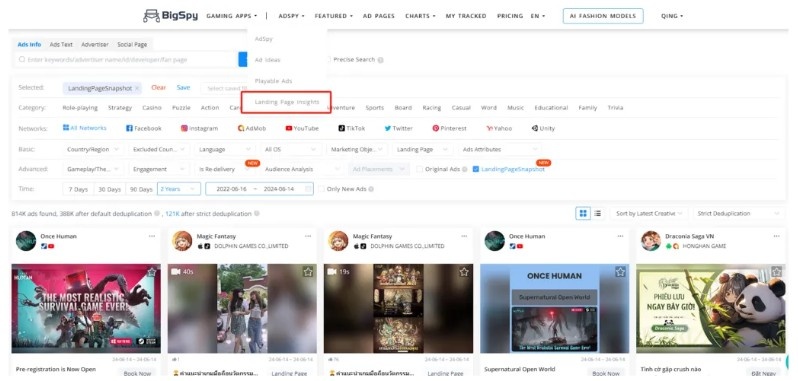Open the Sort by Latest Creative dropdown

(649, 214)
